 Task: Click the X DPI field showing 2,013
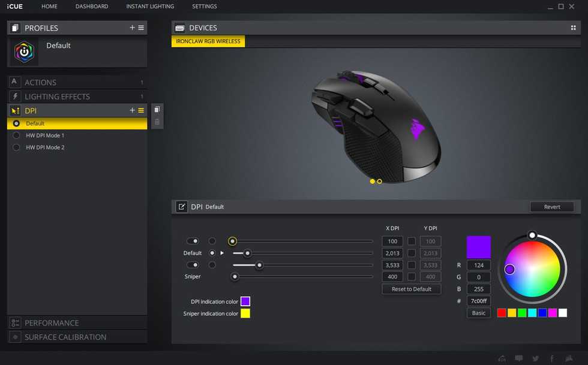392,254
